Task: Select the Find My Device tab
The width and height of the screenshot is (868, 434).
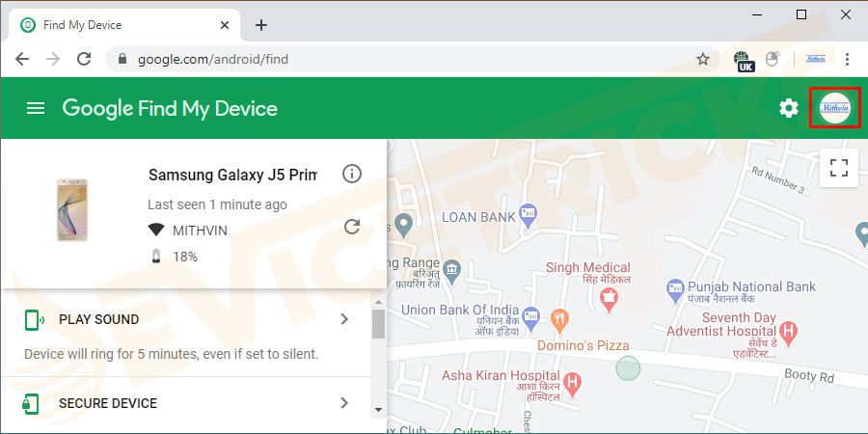Action: click(x=125, y=25)
